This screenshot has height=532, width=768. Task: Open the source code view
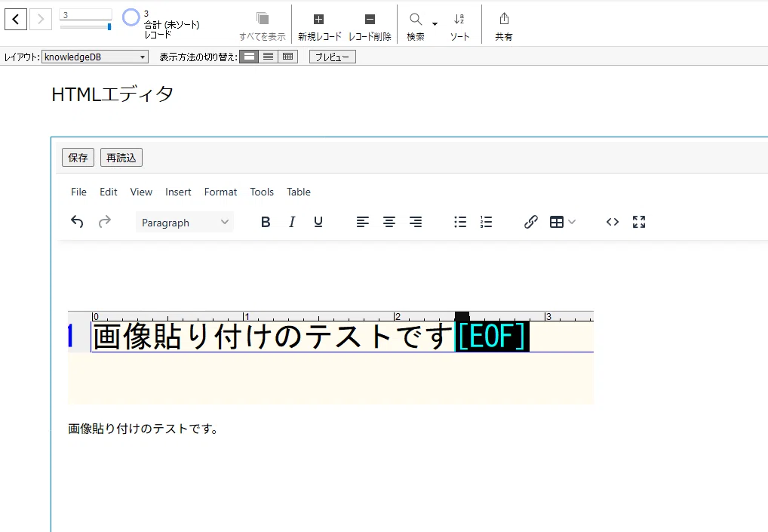pos(613,222)
